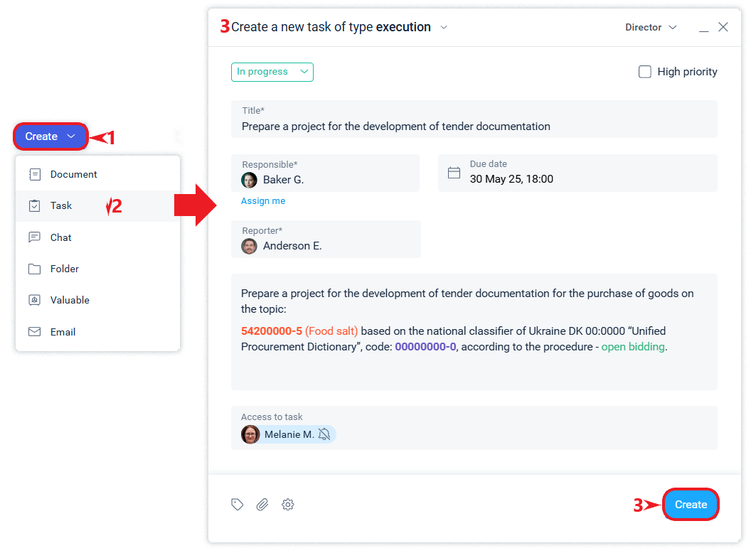The width and height of the screenshot is (756, 553).
Task: Click the Title input field
Action: pos(474,127)
